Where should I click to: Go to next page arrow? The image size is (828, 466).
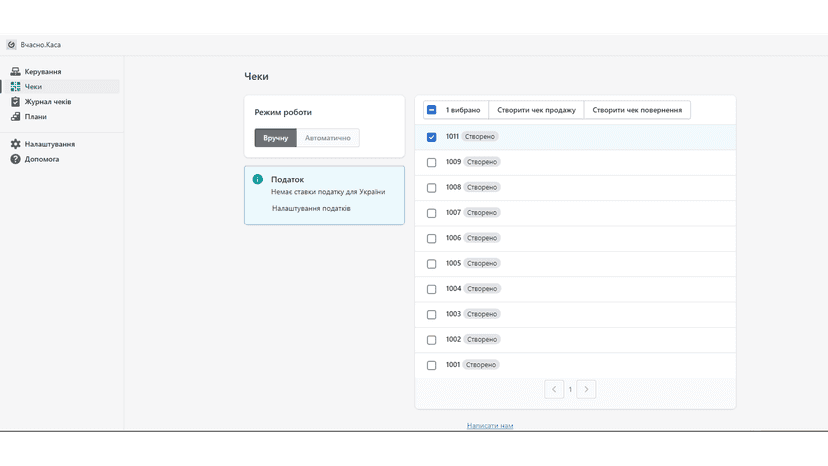[x=586, y=389]
